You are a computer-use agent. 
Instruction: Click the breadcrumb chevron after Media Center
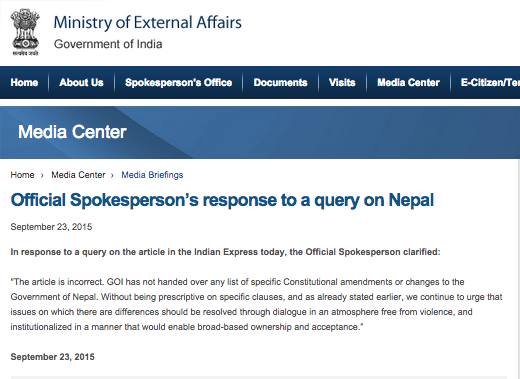(112, 176)
